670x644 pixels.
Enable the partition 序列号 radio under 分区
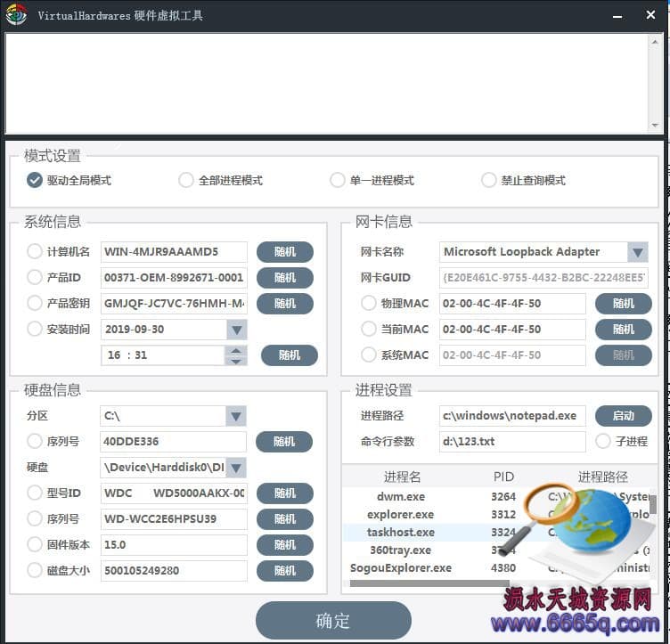click(x=35, y=441)
